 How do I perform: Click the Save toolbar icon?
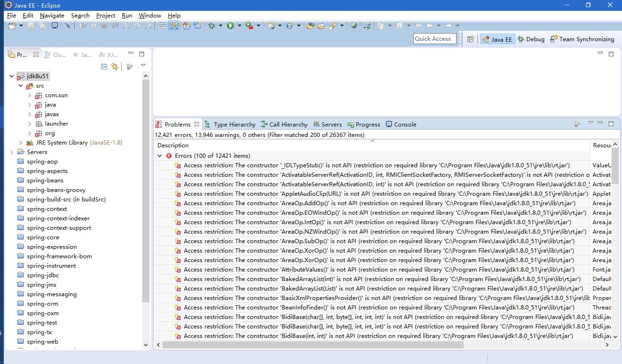[30, 26]
